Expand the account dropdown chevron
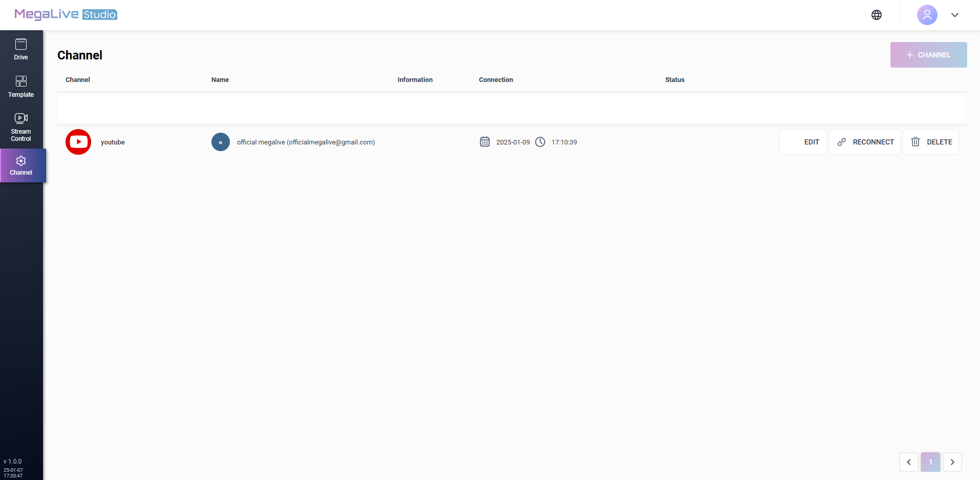Screen dimensions: 980x480 coord(955,15)
